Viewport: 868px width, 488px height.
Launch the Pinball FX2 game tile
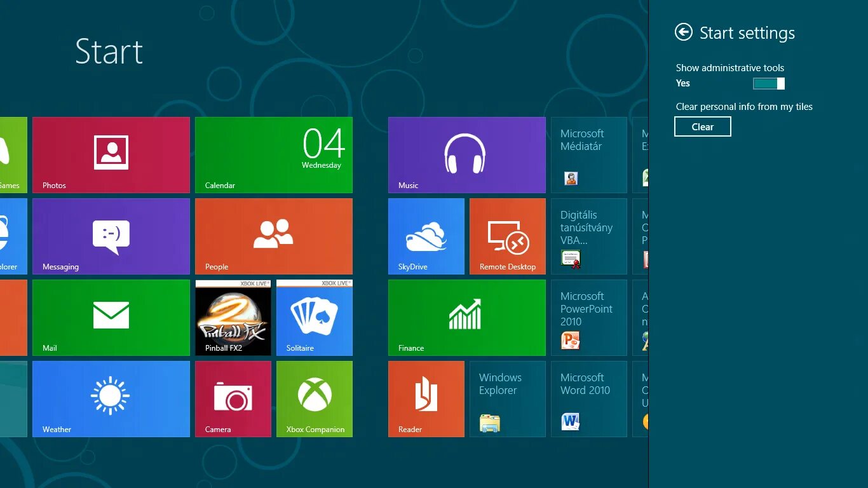click(x=233, y=318)
